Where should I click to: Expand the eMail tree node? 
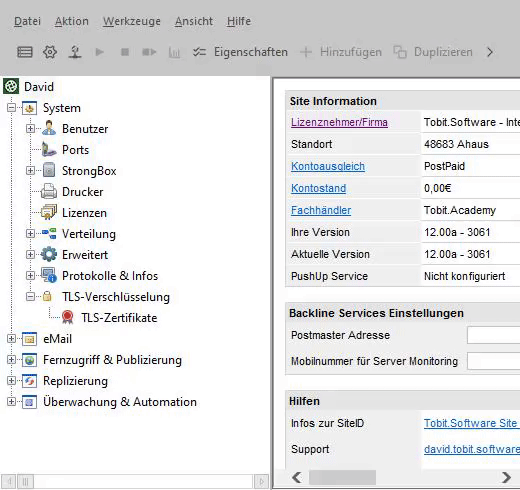point(11,339)
